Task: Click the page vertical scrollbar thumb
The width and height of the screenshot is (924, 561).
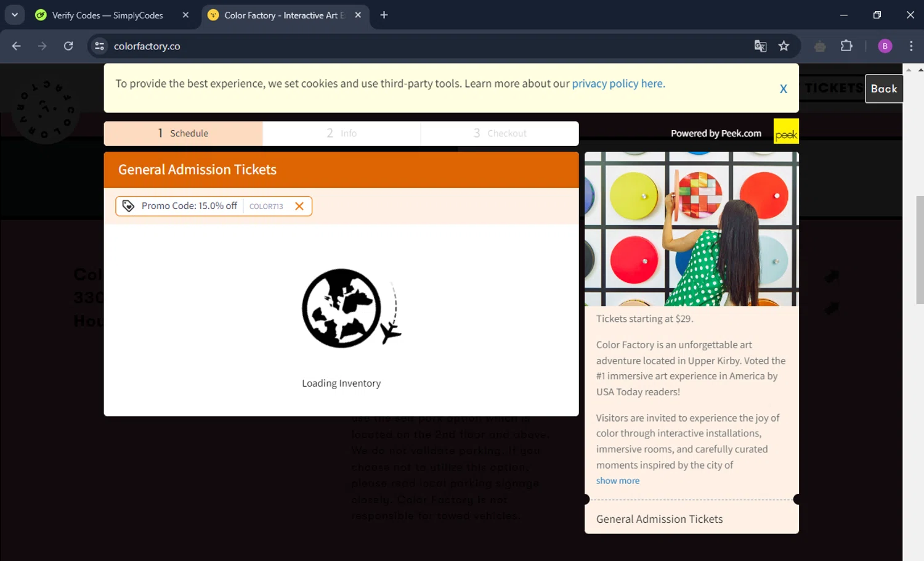Action: coord(920,250)
